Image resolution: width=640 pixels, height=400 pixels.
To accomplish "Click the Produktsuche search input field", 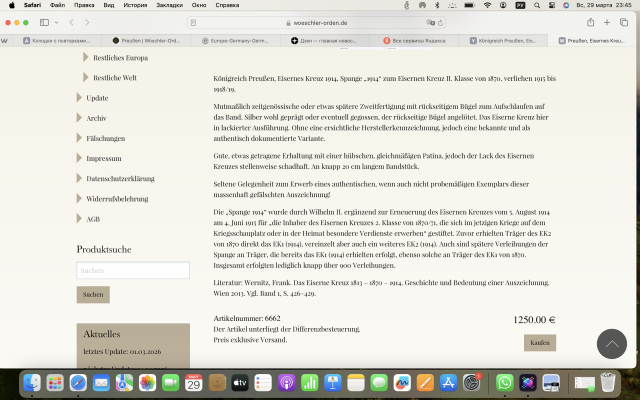I will (x=133, y=271).
